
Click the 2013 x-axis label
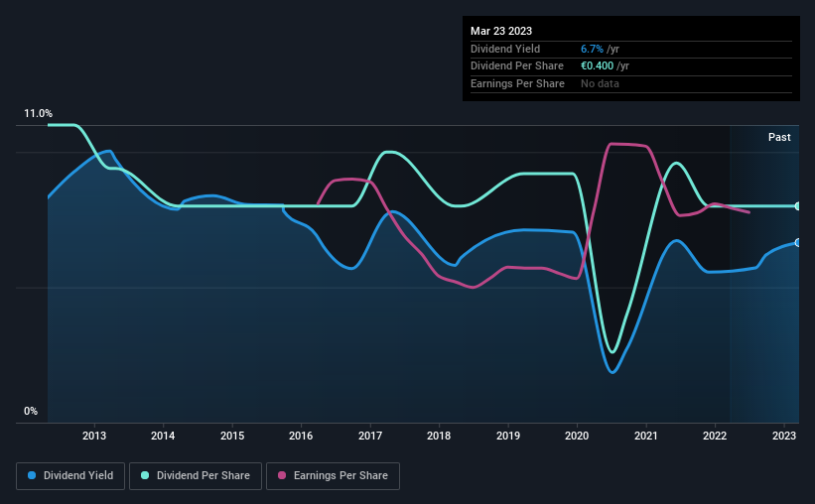coord(94,436)
